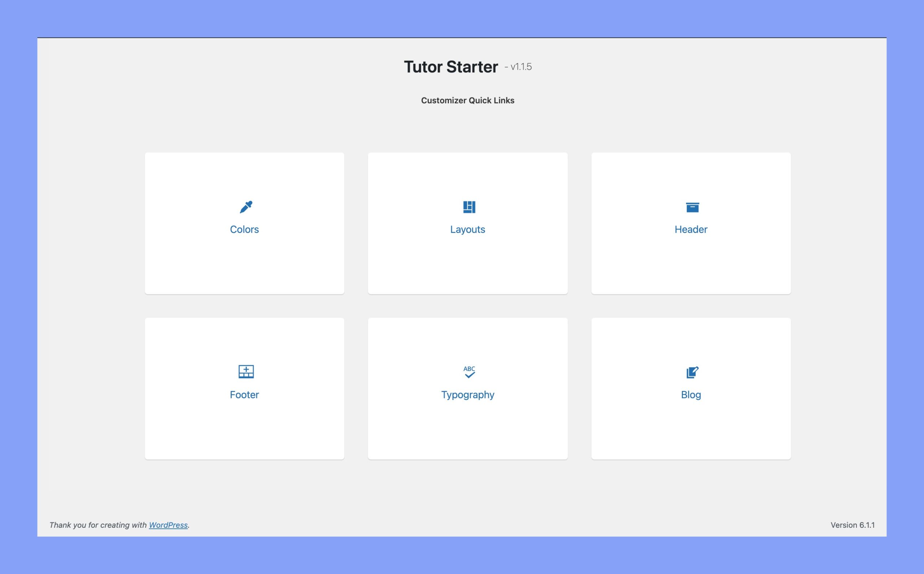
Task: Open the Footer customizer link
Action: click(x=244, y=395)
